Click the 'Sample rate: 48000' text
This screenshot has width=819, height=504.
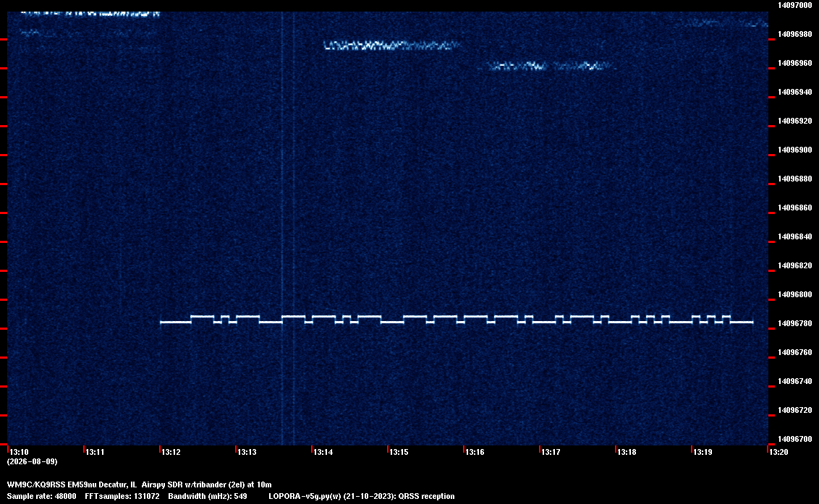41,496
